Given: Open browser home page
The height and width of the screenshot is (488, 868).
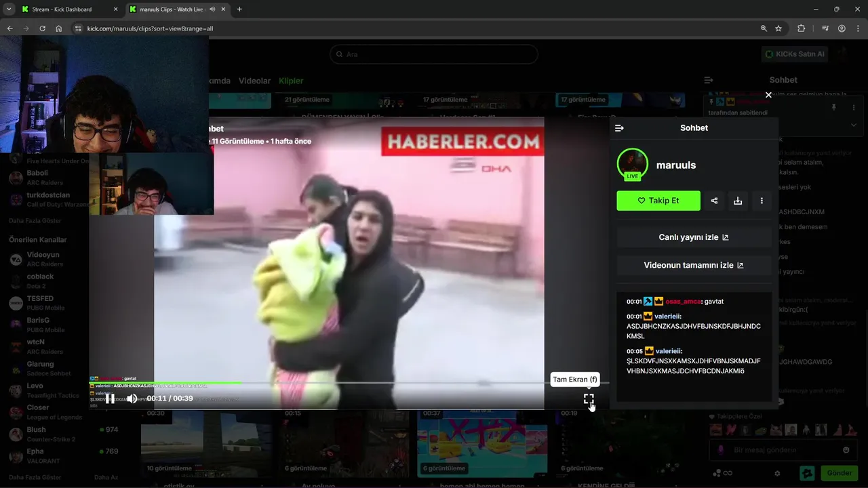Looking at the screenshot, I should click(58, 28).
